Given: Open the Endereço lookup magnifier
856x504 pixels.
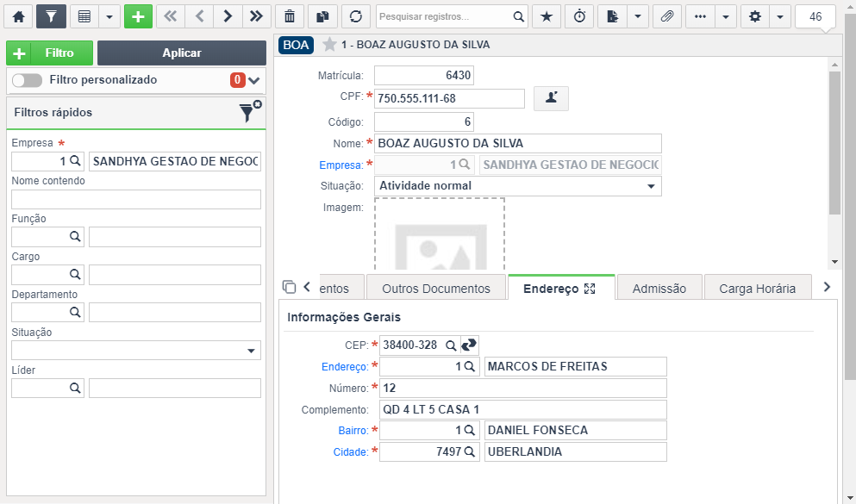Looking at the screenshot, I should point(470,366).
